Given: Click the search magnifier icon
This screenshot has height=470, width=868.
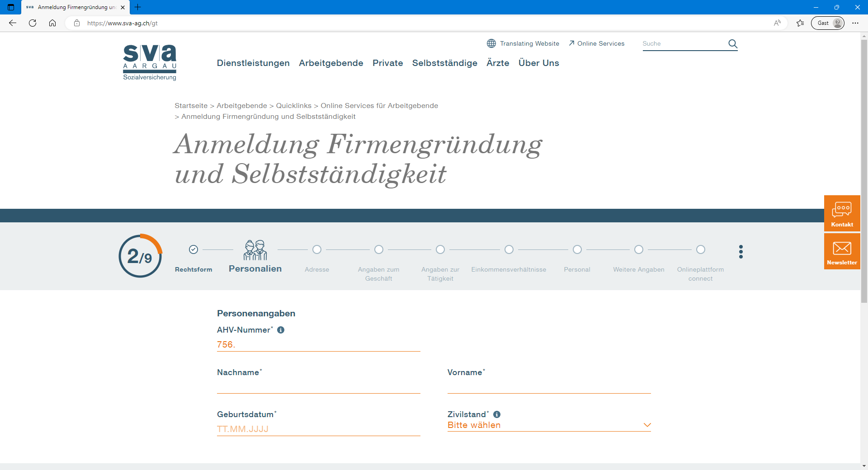Looking at the screenshot, I should (x=732, y=44).
